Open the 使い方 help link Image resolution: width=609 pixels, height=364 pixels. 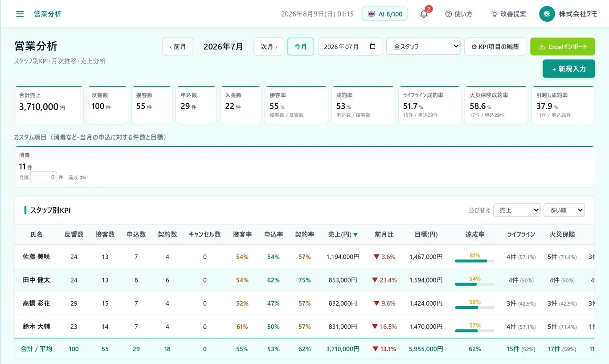click(x=459, y=14)
